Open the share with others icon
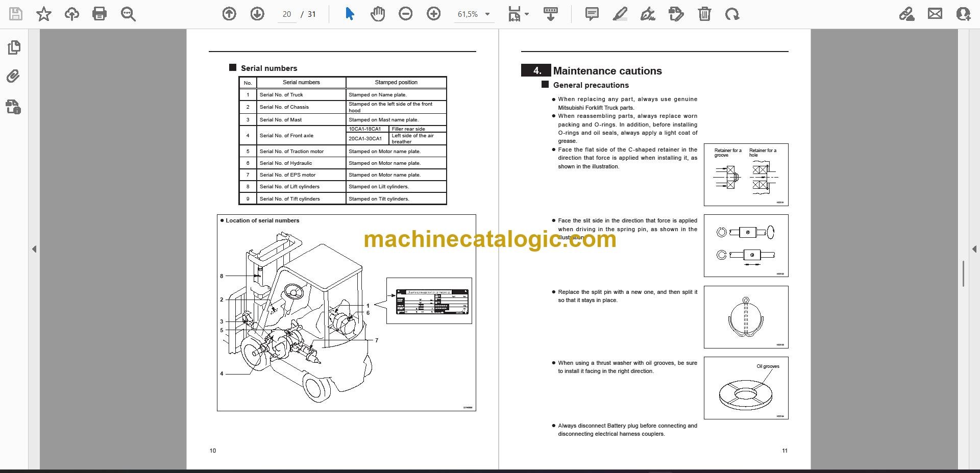Viewport: 980px width, 473px height. click(963, 14)
